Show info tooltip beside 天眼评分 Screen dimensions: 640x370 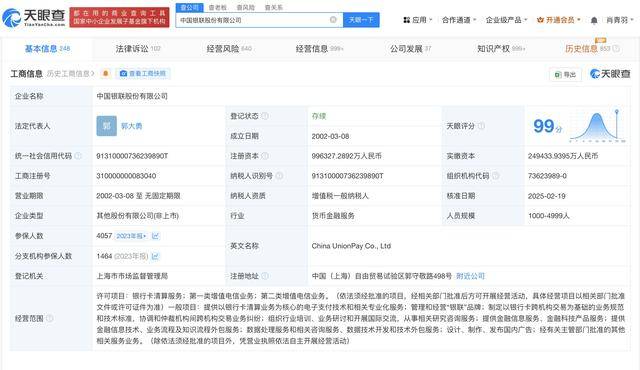[x=481, y=126]
